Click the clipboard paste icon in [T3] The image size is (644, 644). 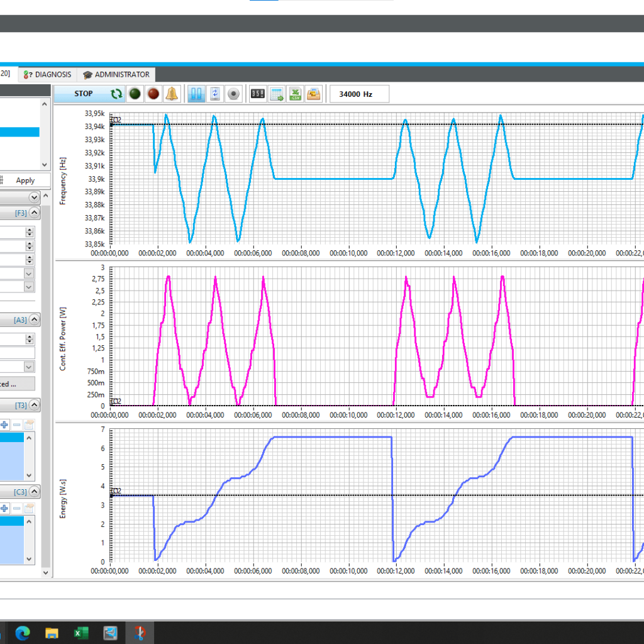[29, 425]
